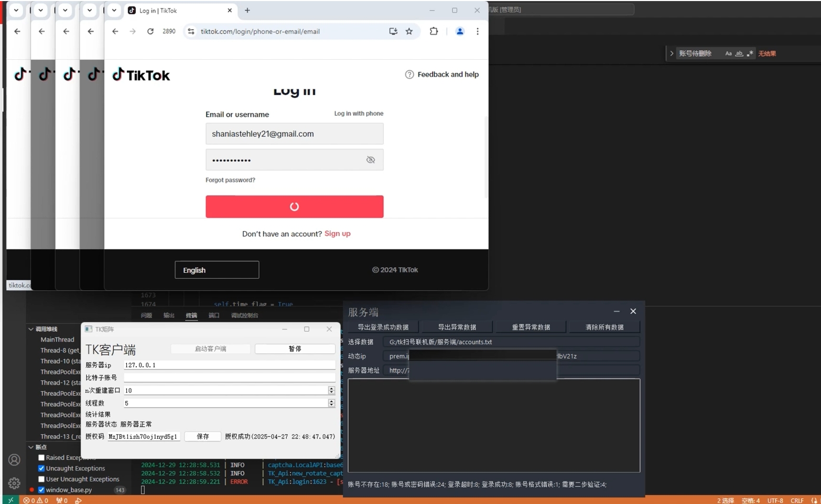Screen dimensions: 821x504
Task: Open tab search dropdown in third background browser
Action: click(x=65, y=10)
